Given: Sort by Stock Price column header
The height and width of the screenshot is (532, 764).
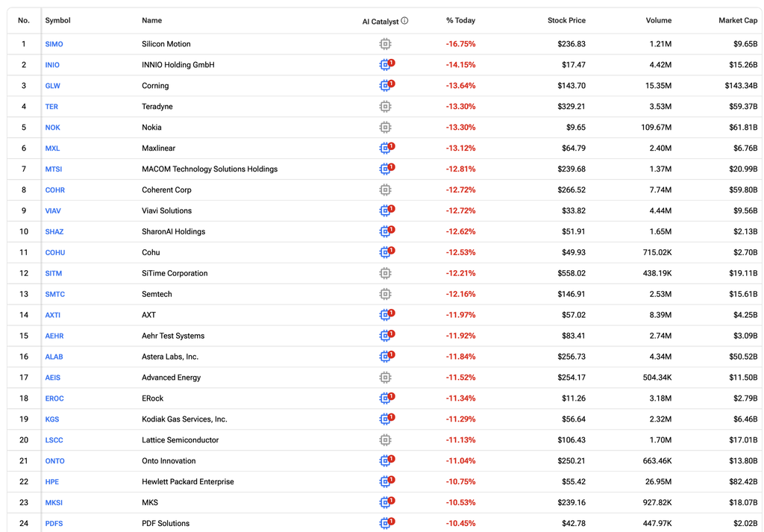Looking at the screenshot, I should pos(566,20).
